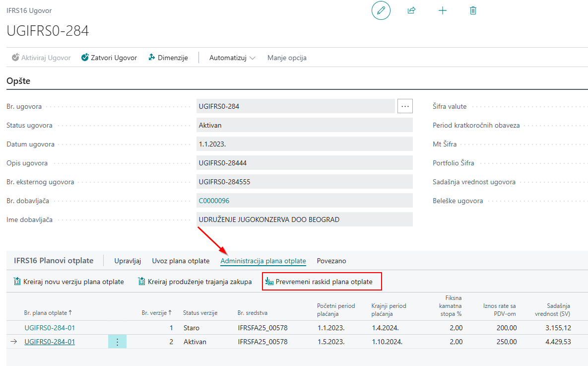
Task: Click the Opis ugovora field
Action: coord(305,163)
